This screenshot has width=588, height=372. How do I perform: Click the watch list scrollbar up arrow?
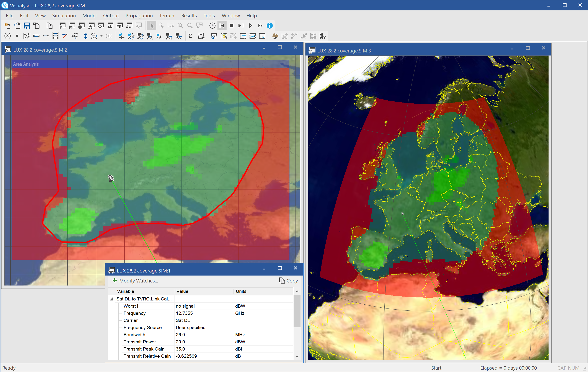(x=297, y=291)
